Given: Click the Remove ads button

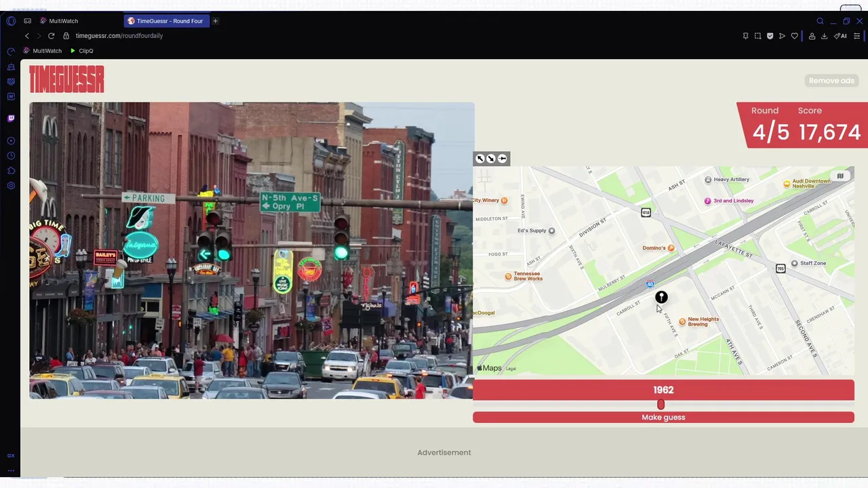Looking at the screenshot, I should (x=831, y=81).
